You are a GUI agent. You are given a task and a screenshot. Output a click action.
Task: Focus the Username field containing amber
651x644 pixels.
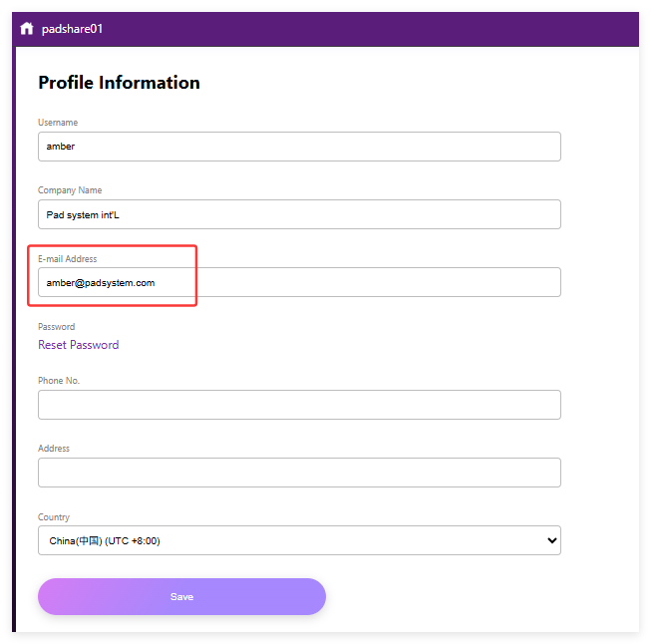point(299,147)
